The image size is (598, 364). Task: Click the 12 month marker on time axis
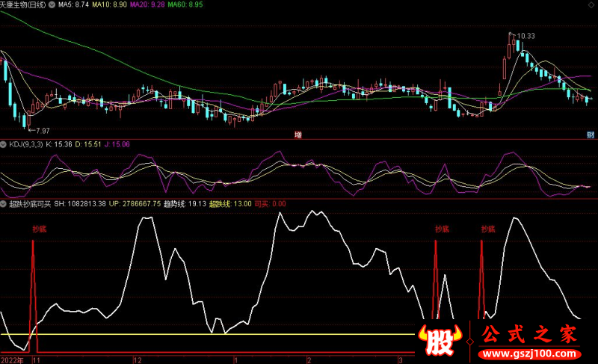[137, 360]
